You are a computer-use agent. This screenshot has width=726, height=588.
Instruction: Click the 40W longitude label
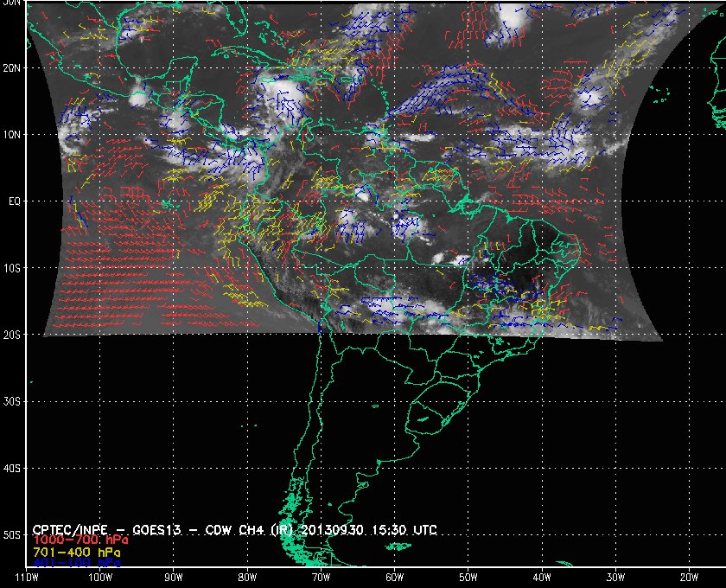[x=542, y=578]
